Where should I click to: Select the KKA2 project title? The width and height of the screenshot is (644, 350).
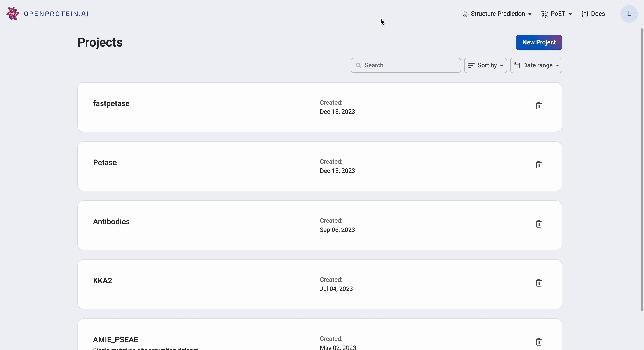[103, 281]
